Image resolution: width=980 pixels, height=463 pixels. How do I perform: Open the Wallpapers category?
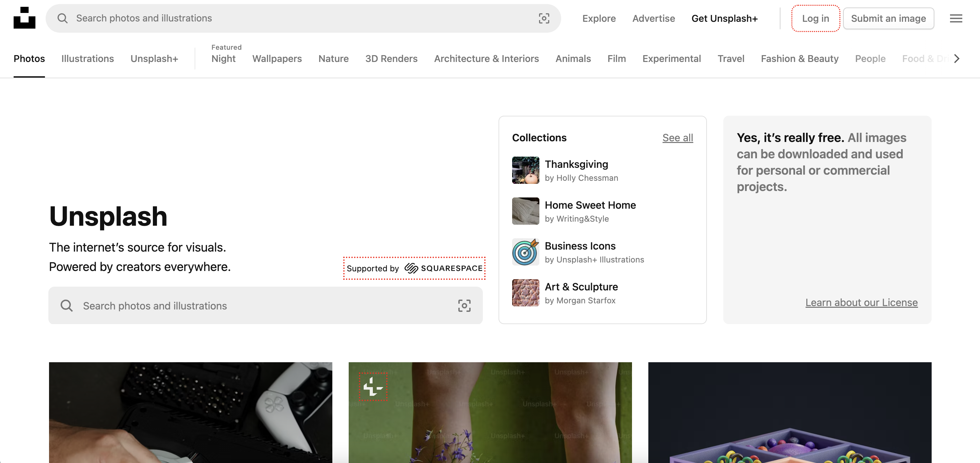277,59
